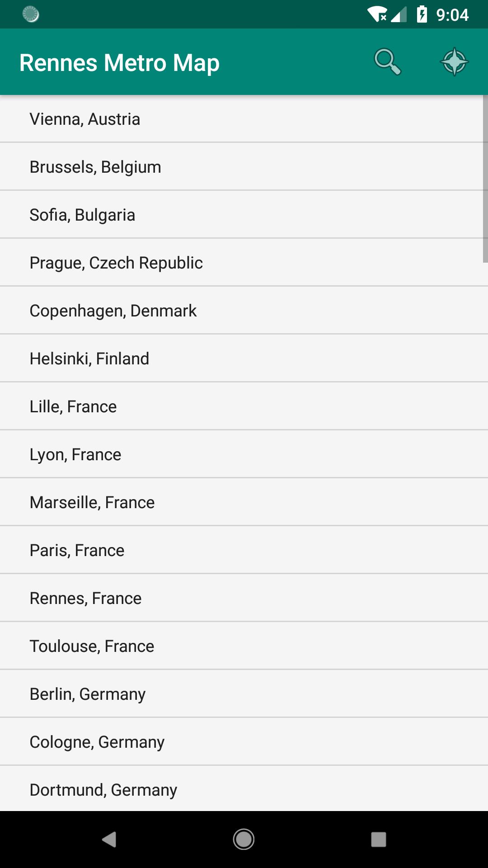Select Helsinki, Finland list item
Viewport: 488px width, 868px height.
pos(244,359)
